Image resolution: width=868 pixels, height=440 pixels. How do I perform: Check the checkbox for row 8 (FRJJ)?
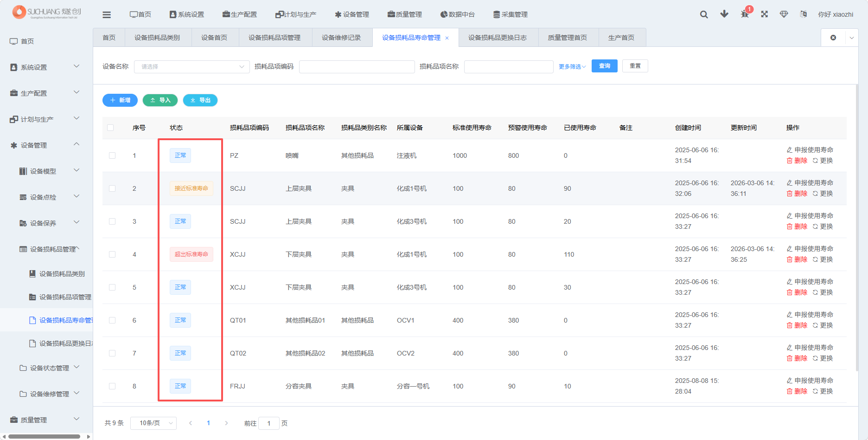[112, 386]
